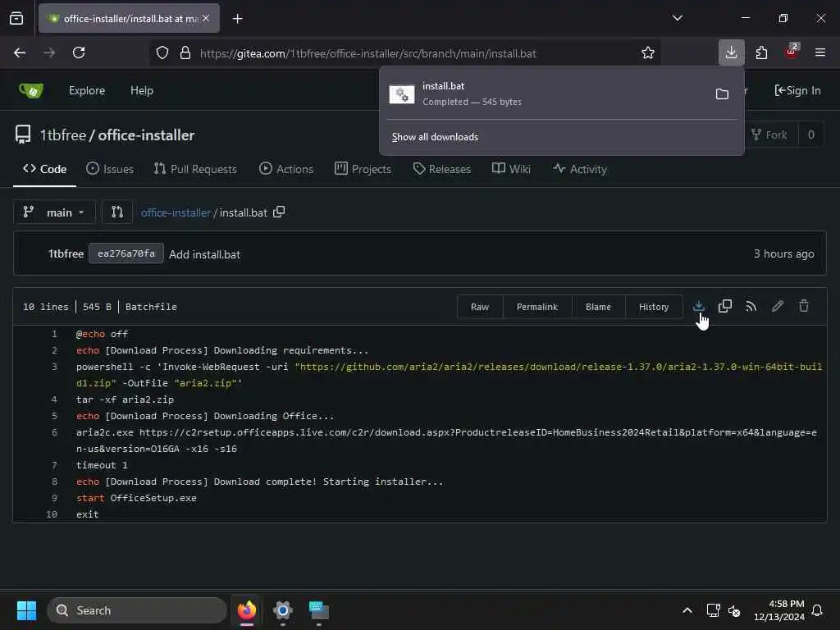This screenshot has width=840, height=630.
Task: Click the site security padlock icon
Action: 185,52
